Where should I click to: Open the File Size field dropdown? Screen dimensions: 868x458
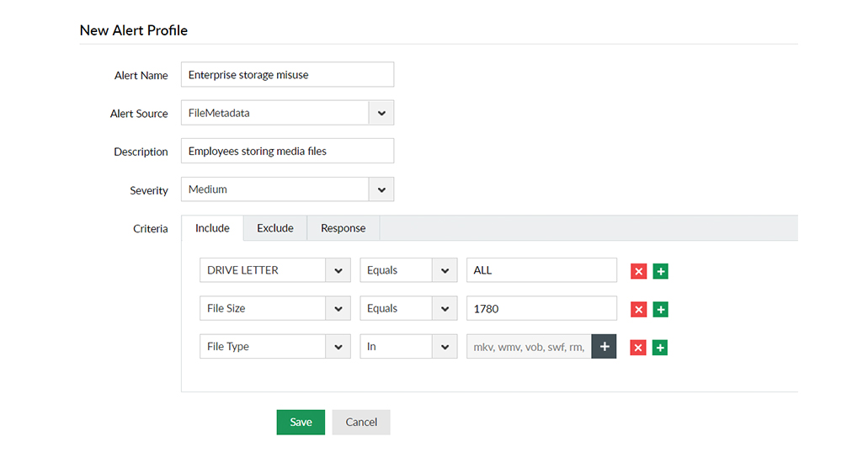(338, 308)
